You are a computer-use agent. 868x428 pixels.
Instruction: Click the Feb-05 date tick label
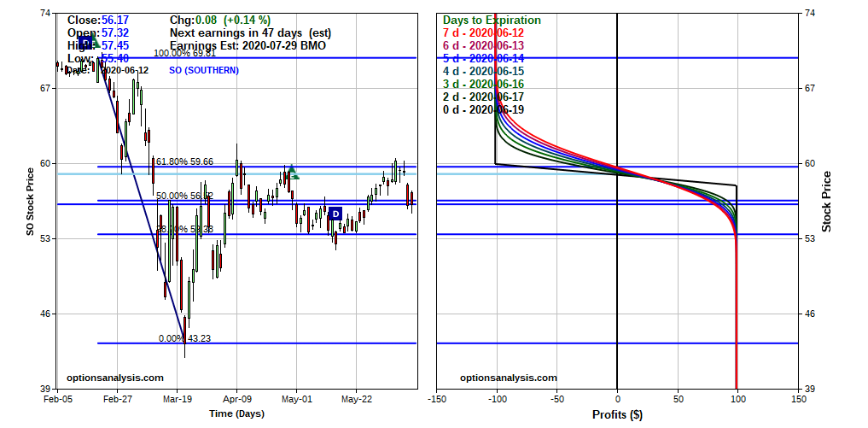click(57, 399)
